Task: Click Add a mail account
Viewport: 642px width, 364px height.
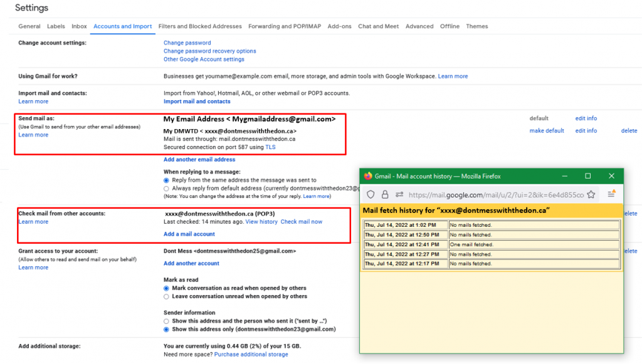Action: 189,234
